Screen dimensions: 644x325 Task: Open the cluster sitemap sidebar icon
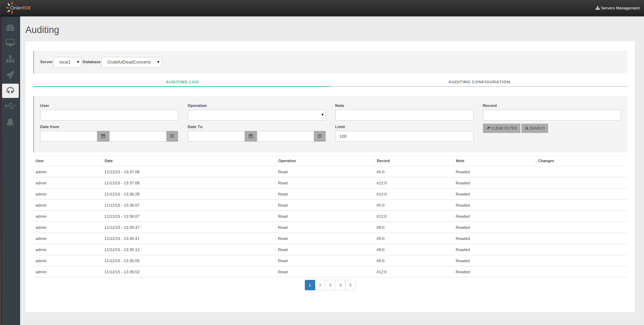point(10,59)
